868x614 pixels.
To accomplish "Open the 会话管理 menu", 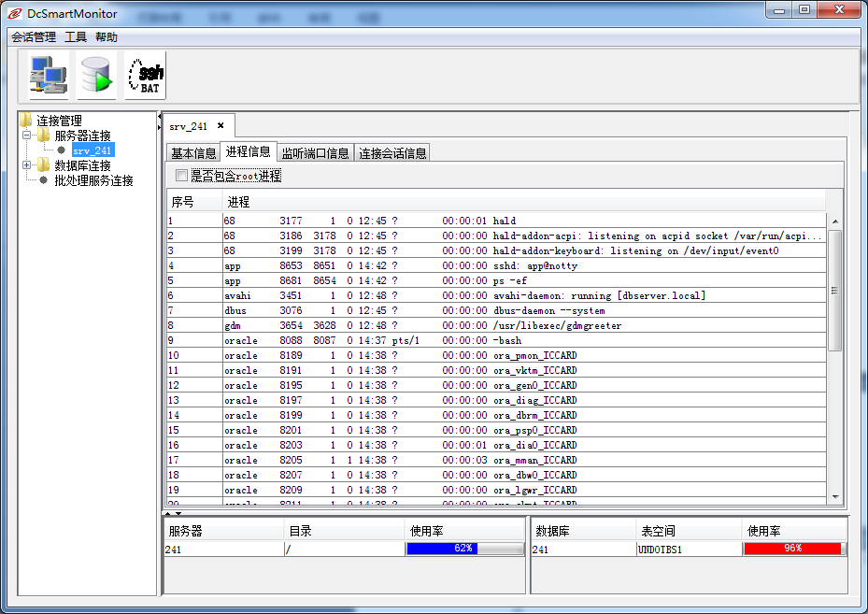I will pyautogui.click(x=34, y=37).
